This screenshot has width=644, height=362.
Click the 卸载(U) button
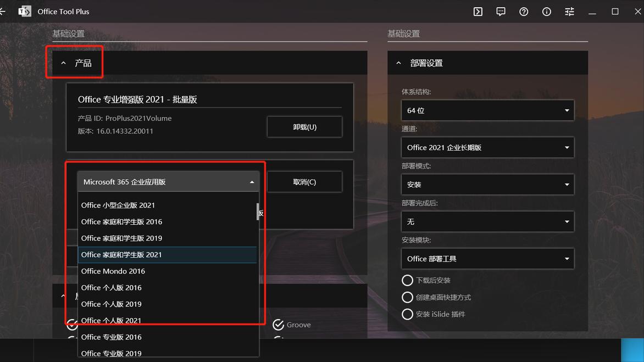(304, 127)
